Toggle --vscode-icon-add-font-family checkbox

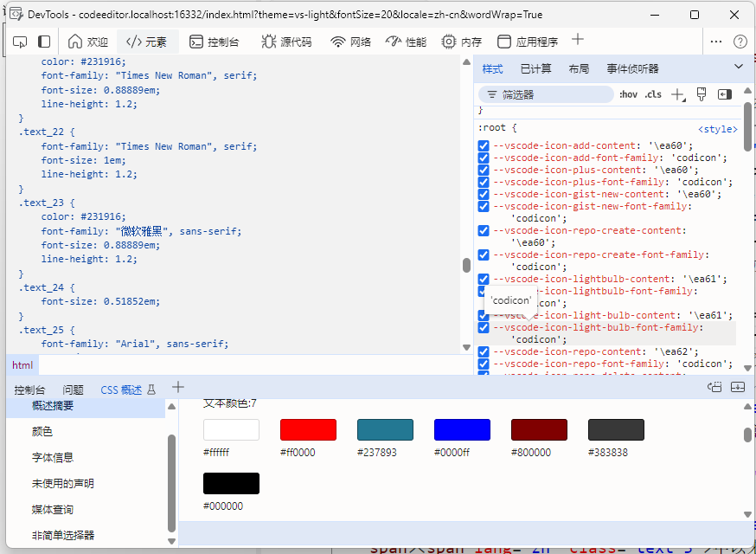484,158
